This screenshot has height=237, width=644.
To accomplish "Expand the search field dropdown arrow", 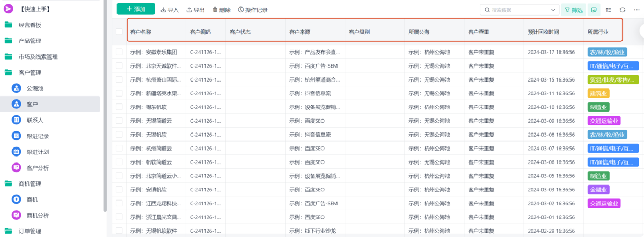I will pyautogui.click(x=554, y=10).
